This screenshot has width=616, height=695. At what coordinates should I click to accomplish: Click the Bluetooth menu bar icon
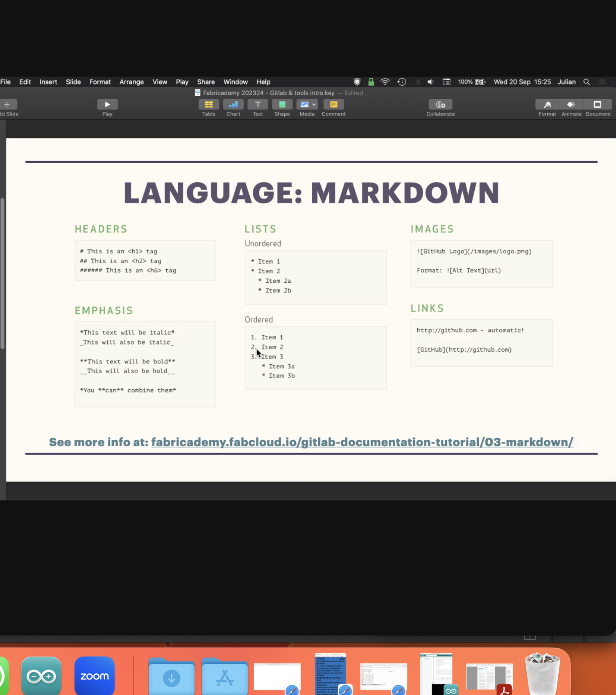(x=418, y=82)
